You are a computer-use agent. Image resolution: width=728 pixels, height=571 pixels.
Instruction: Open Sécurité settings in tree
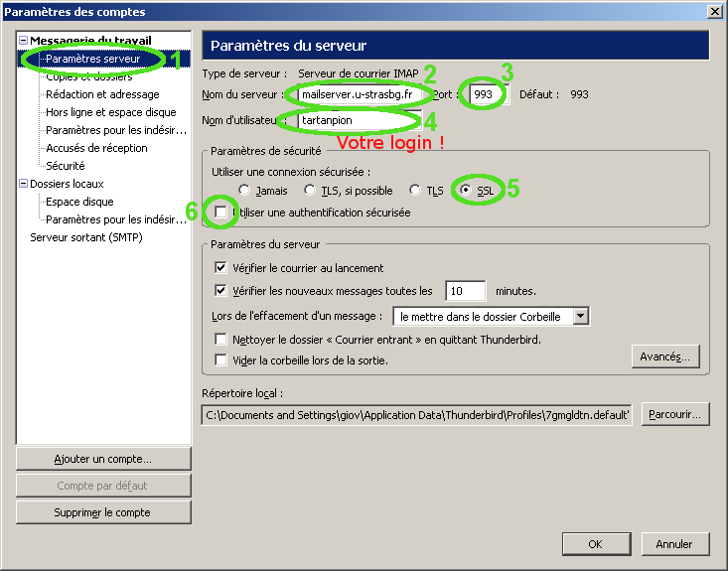[x=66, y=166]
